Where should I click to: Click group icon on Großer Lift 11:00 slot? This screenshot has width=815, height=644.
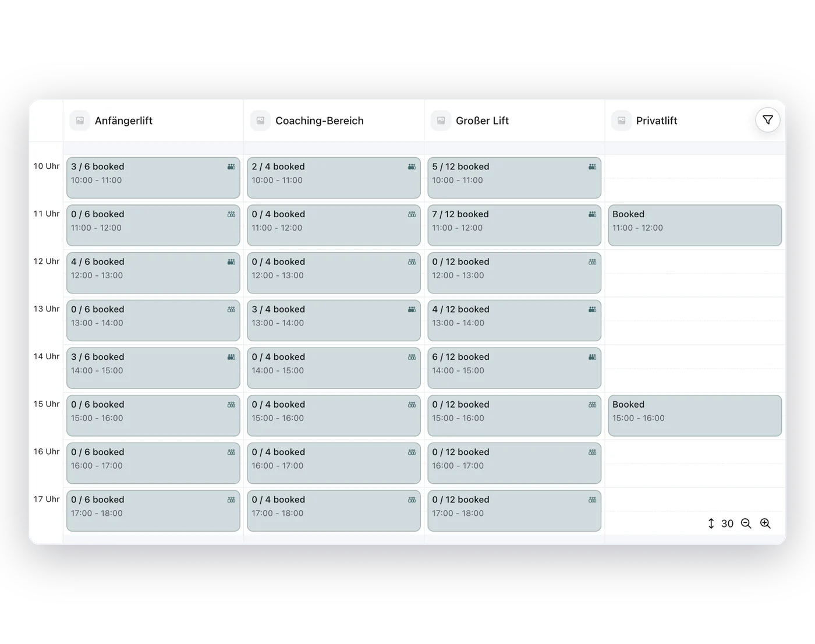coord(592,214)
